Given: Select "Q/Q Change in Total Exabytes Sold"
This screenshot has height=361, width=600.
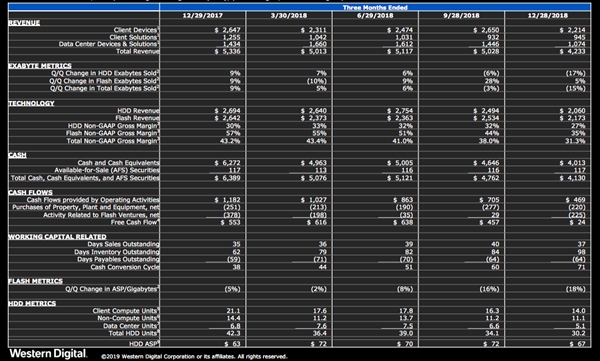Looking at the screenshot, I should (104, 88).
